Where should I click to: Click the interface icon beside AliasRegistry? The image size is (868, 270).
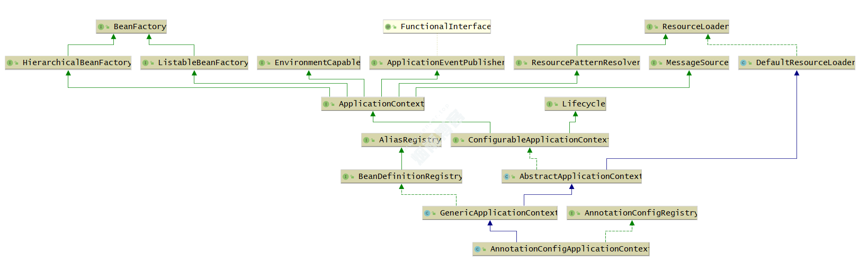(366, 140)
